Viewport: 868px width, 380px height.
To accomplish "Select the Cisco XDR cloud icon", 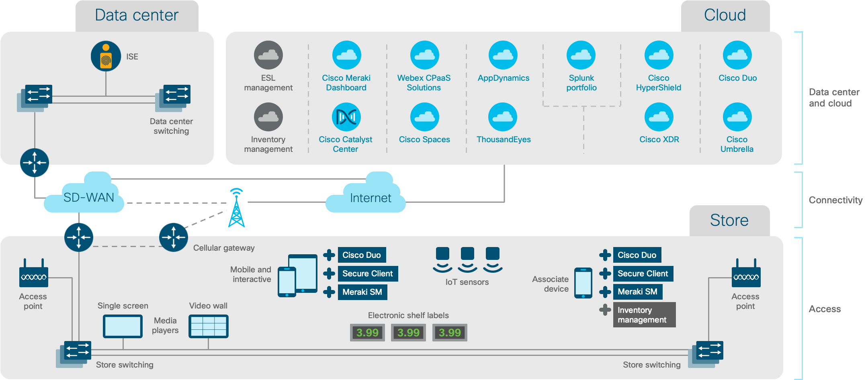I will (659, 117).
